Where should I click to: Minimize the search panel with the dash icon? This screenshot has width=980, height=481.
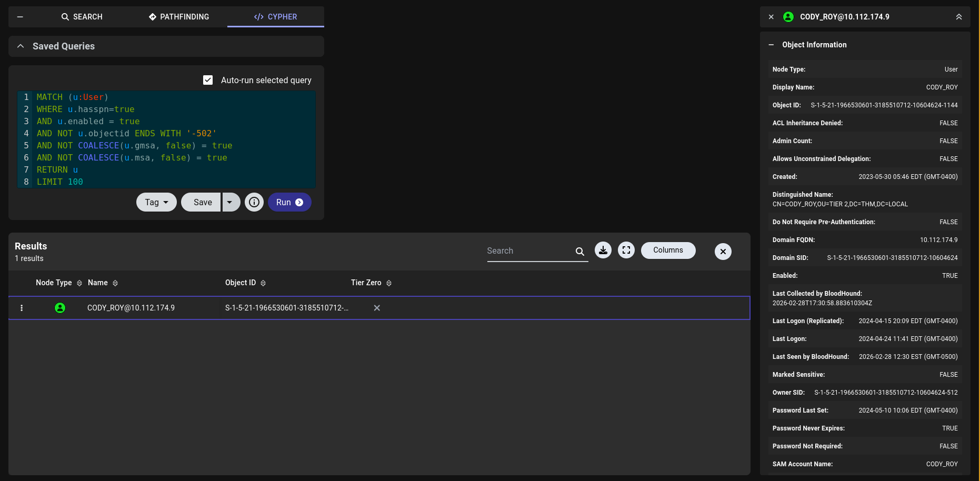pos(20,17)
